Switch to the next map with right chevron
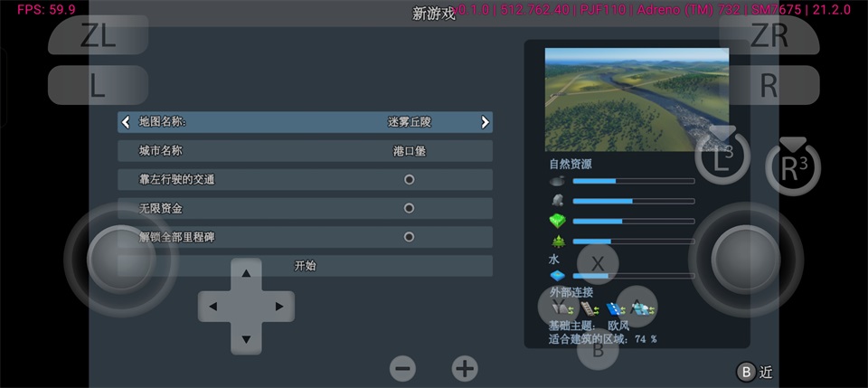Viewport: 868px width, 388px height. pyautogui.click(x=485, y=122)
